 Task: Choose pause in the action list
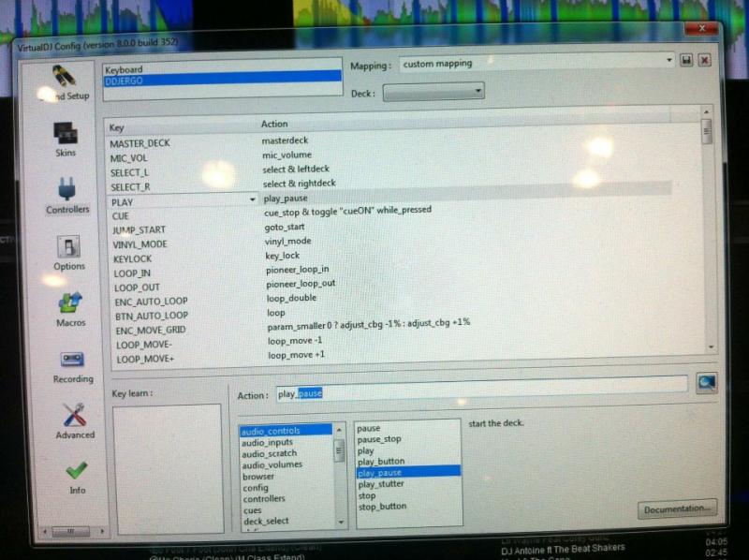point(368,428)
